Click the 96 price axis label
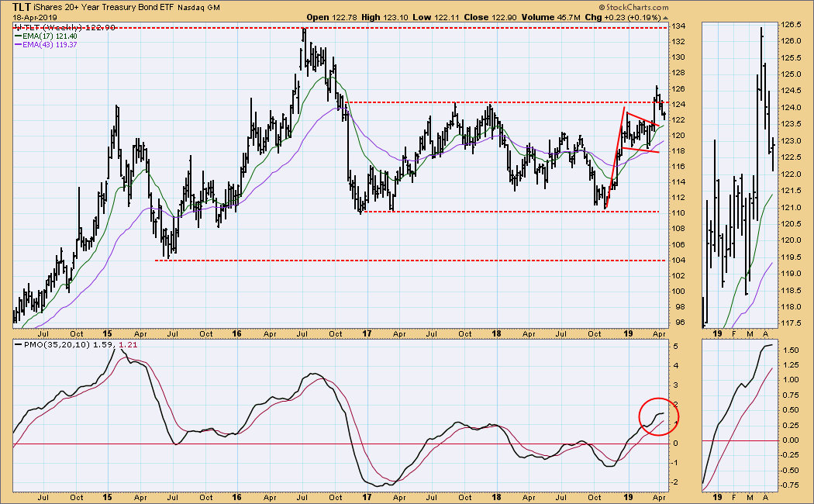This screenshot has height=504, width=814. click(679, 323)
